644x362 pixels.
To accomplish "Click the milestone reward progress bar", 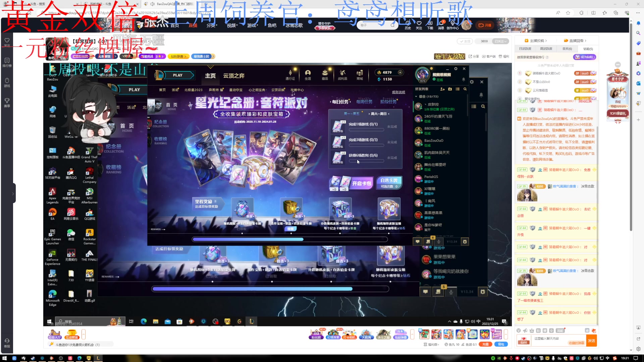I will click(290, 239).
